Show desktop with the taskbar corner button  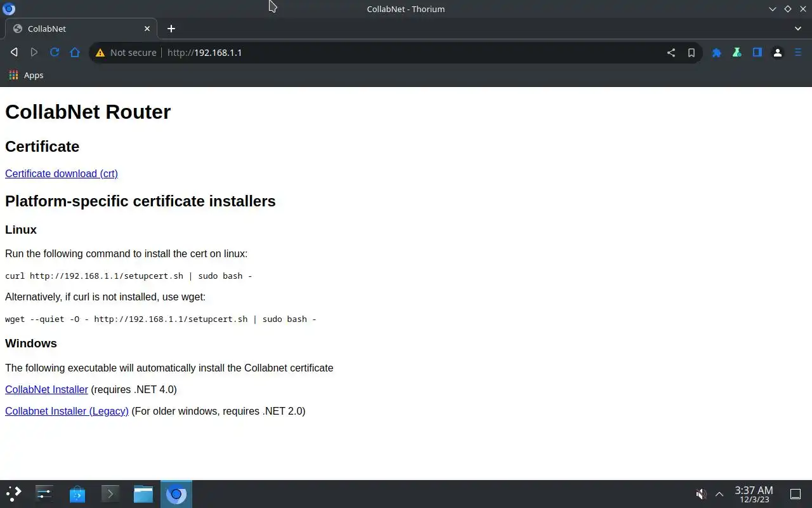click(x=796, y=494)
